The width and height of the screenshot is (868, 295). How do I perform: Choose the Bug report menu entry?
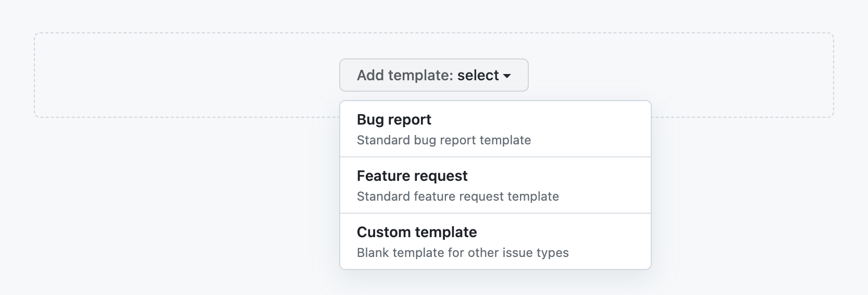click(x=495, y=129)
